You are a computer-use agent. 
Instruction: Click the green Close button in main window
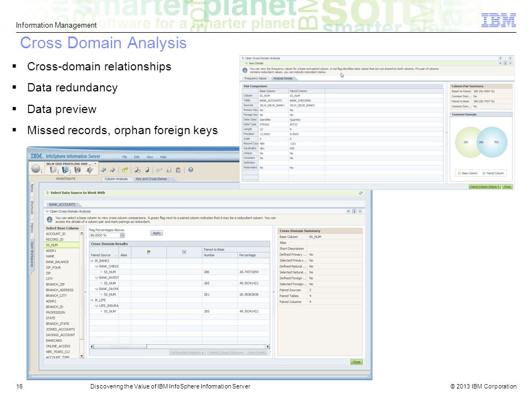click(356, 362)
